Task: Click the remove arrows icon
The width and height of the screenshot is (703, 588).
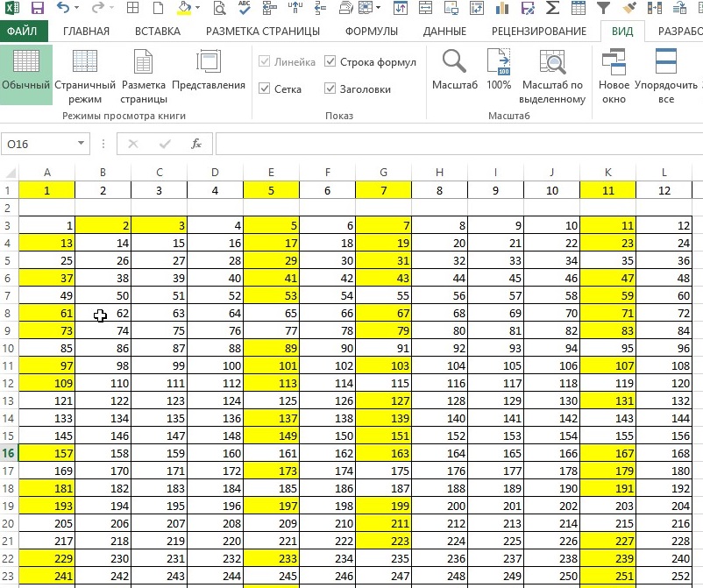Action: (321, 8)
